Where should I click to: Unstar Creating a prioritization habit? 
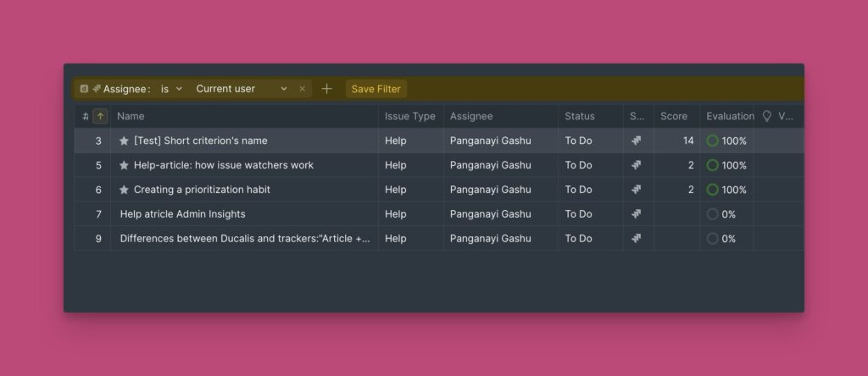pos(124,190)
